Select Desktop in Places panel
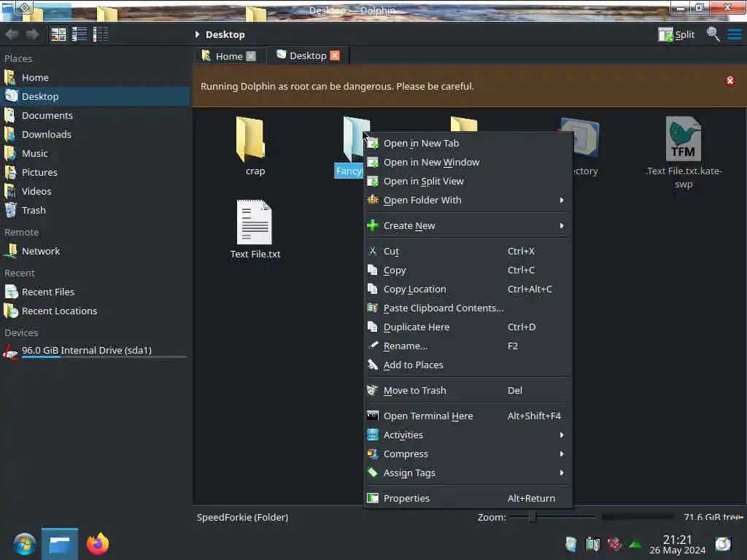747x560 pixels. [x=96, y=96]
